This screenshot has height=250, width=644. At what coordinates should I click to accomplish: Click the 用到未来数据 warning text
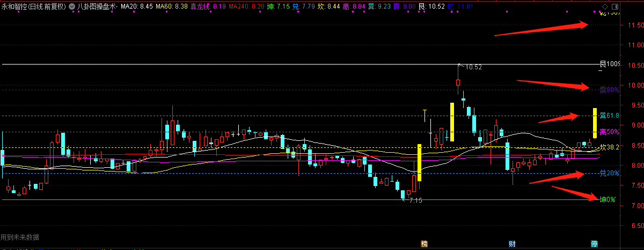(20, 237)
